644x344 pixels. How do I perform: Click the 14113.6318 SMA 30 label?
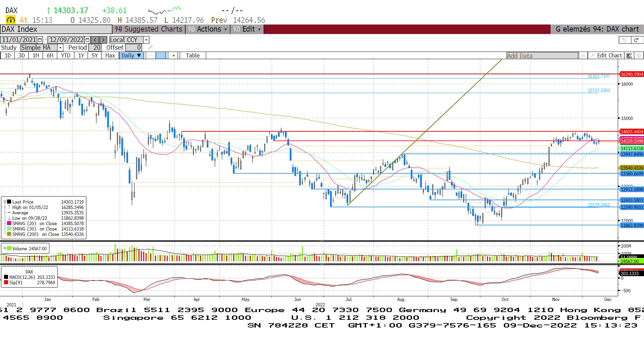pos(632,148)
